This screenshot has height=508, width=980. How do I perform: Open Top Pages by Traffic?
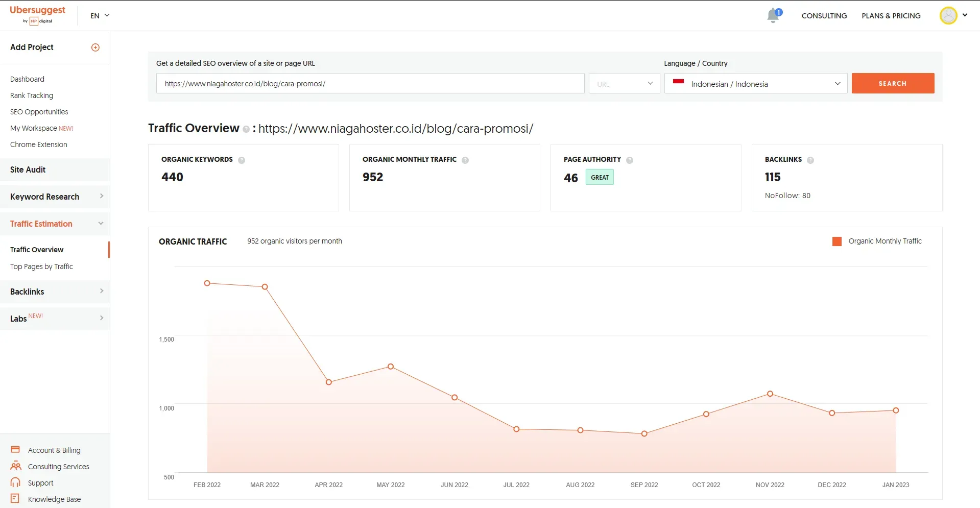(x=41, y=267)
